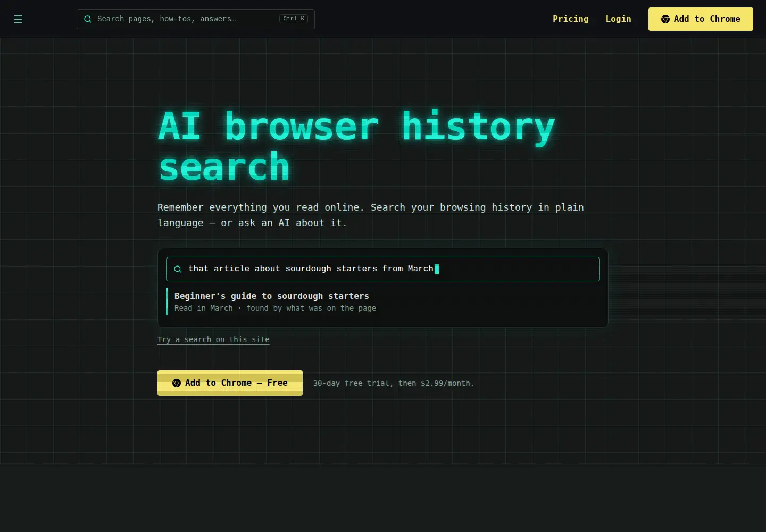766x532 pixels.
Task: Open the Pricing page
Action: point(570,19)
